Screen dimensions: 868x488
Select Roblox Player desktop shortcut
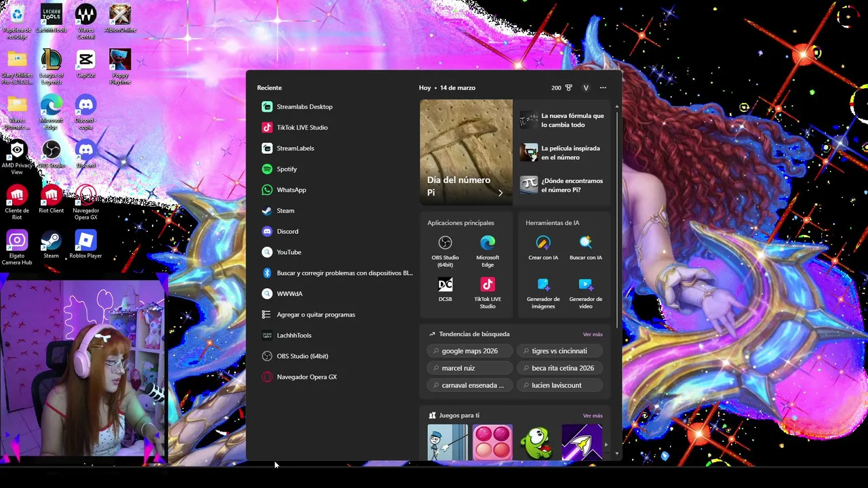click(85, 245)
